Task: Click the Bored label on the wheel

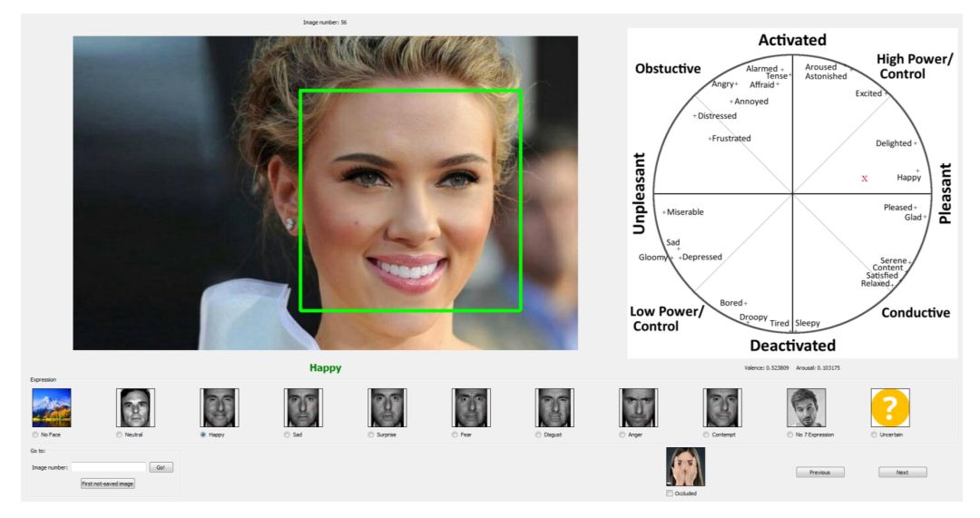Action: [730, 303]
